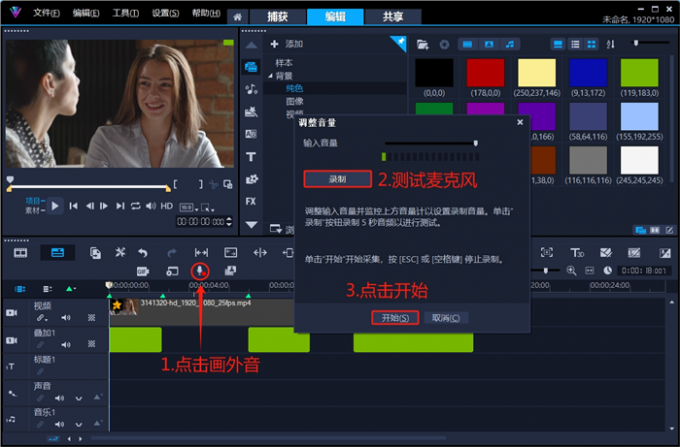Click the sort media icon in library
This screenshot has width=680, height=447.
coord(610,44)
